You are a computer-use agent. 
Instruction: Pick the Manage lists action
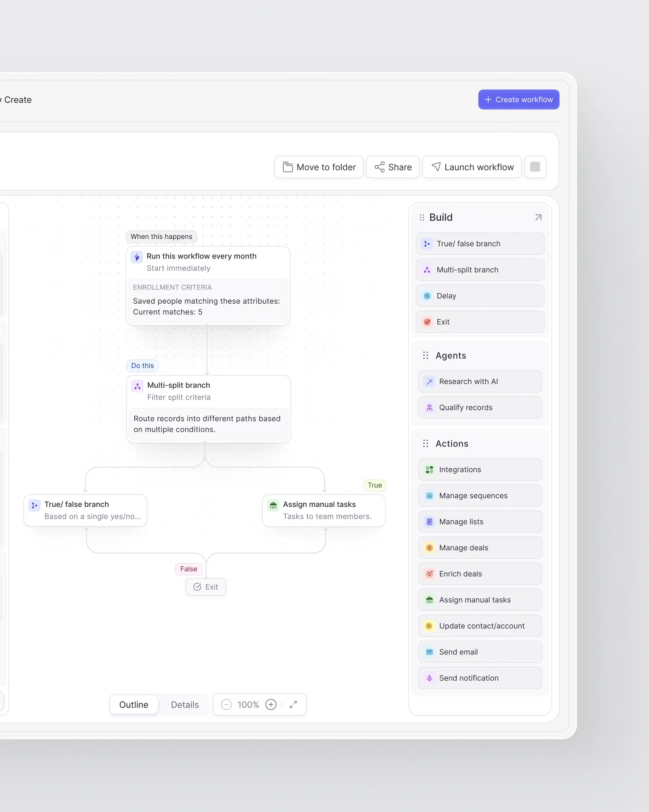click(480, 521)
